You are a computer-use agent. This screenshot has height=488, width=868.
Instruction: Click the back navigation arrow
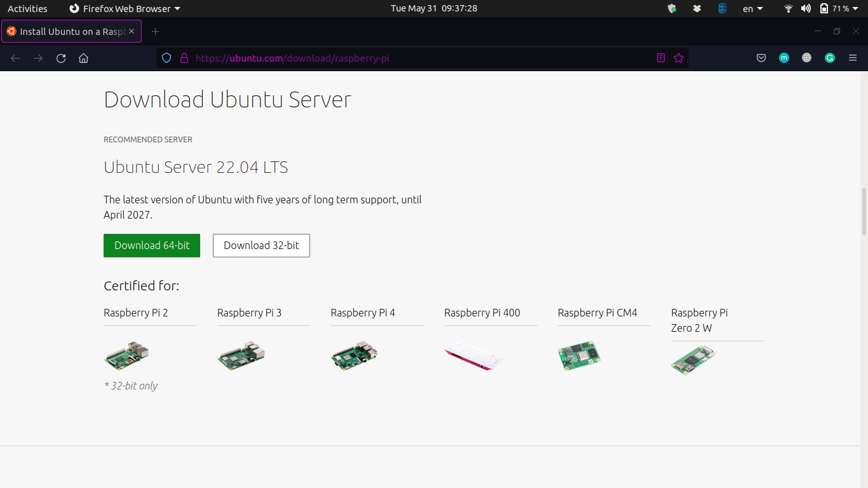pos(15,58)
